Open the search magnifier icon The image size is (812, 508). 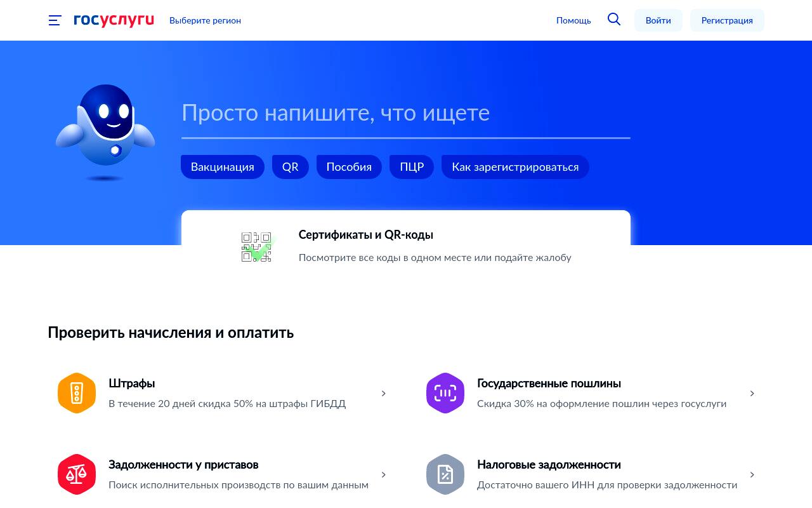[614, 19]
